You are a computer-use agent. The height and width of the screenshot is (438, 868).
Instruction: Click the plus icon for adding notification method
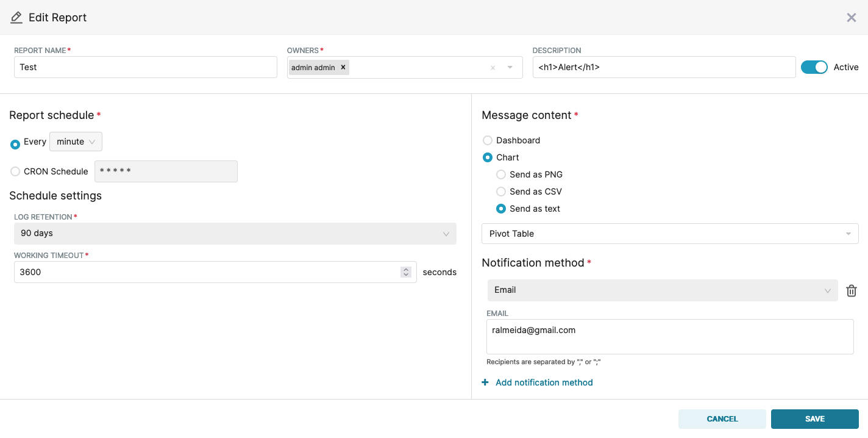coord(485,382)
